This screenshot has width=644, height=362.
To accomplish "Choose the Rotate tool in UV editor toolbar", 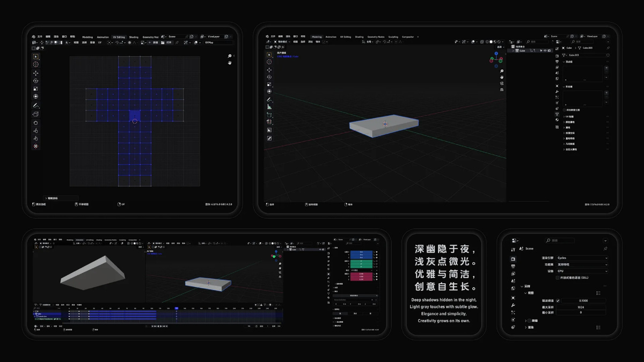I will (x=36, y=81).
